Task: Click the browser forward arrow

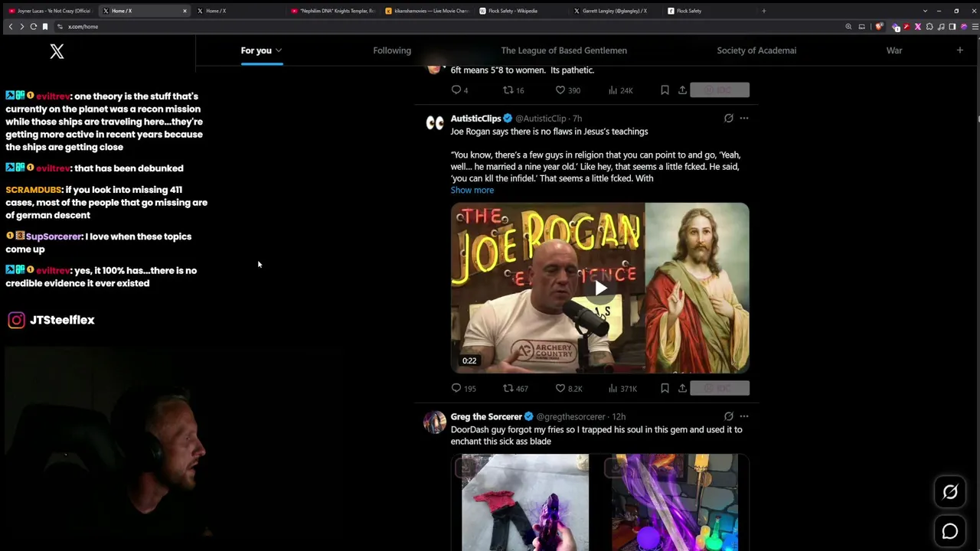Action: pos(22,27)
